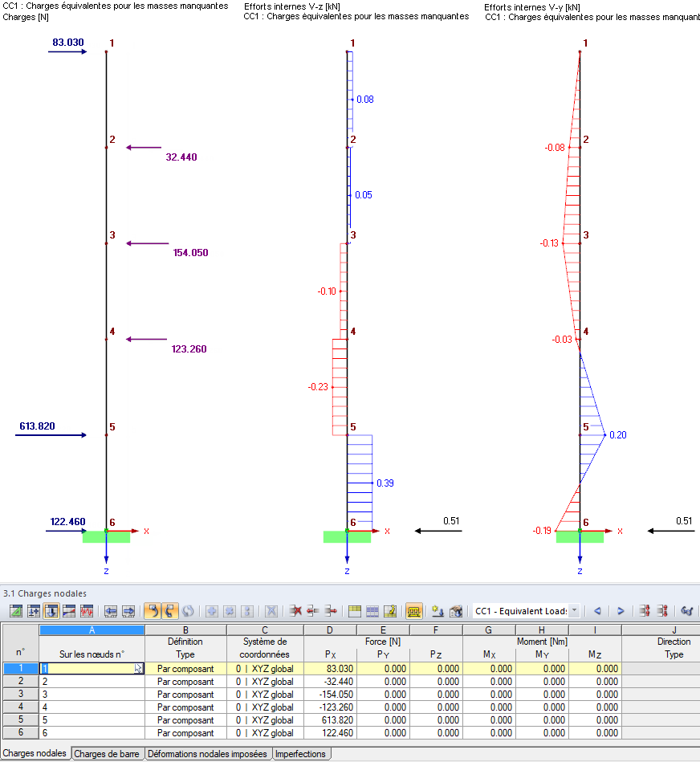Viewport: 700px width, 762px height.
Task: Switch to the Charges nodales tab
Action: (x=35, y=753)
